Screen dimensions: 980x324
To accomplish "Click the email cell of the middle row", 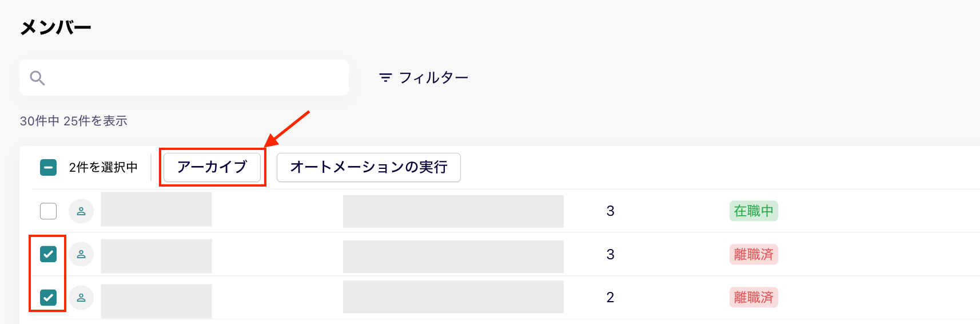I will click(453, 256).
